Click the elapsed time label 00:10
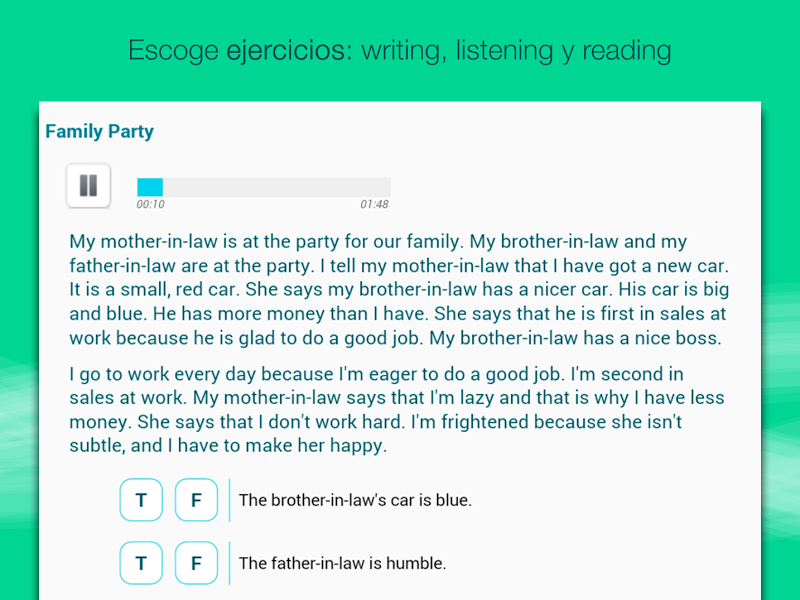The image size is (800, 600). (151, 205)
